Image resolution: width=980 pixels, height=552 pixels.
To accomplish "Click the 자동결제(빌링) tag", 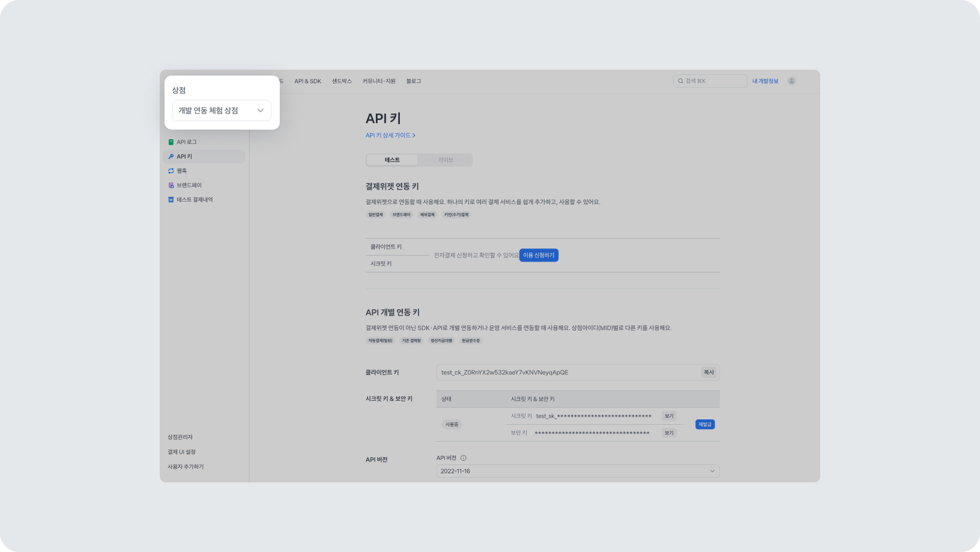I will pyautogui.click(x=380, y=341).
